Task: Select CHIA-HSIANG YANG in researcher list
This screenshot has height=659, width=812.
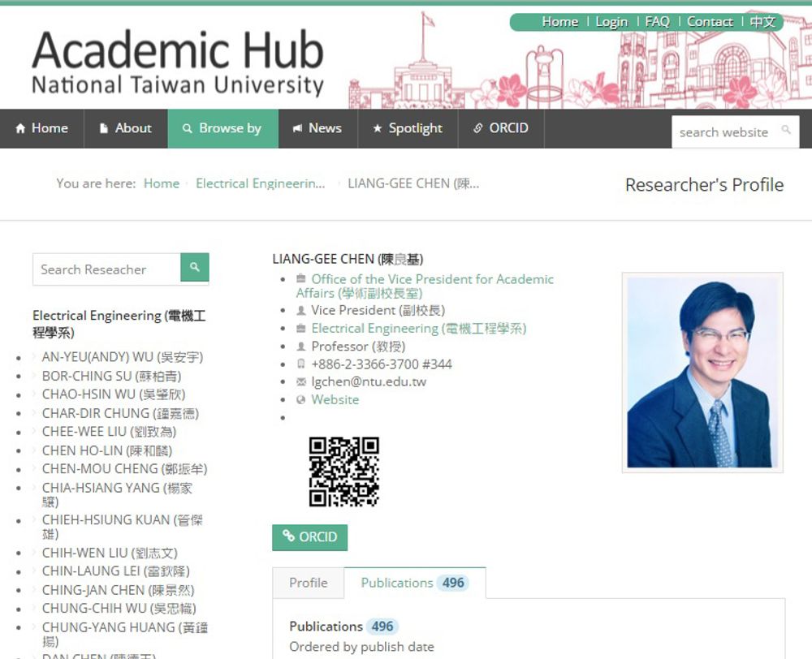Action: (117, 494)
